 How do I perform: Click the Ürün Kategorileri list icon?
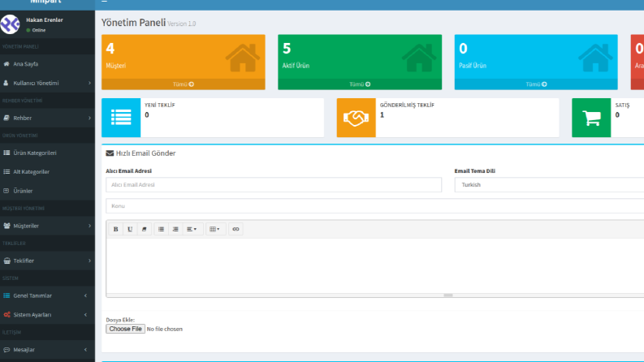[6, 153]
